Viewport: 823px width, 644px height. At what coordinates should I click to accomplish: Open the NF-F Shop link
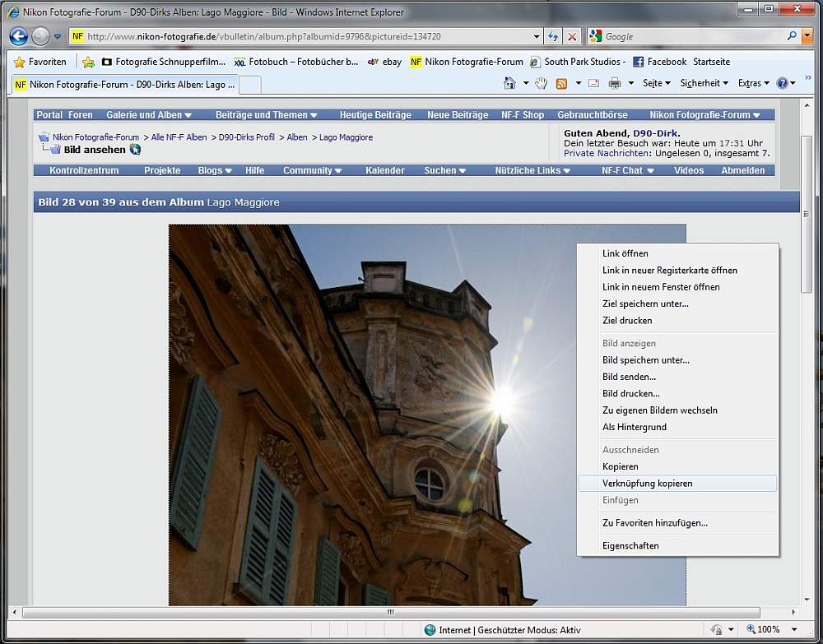coord(523,115)
